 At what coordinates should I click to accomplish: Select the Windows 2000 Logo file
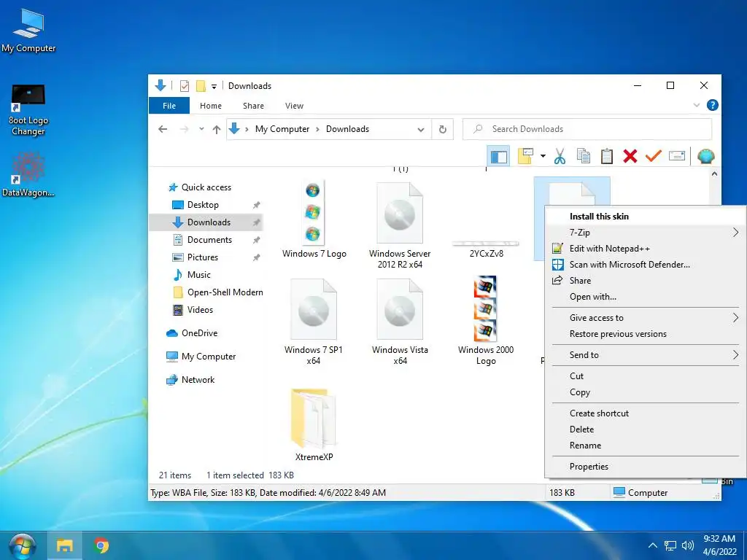click(485, 321)
